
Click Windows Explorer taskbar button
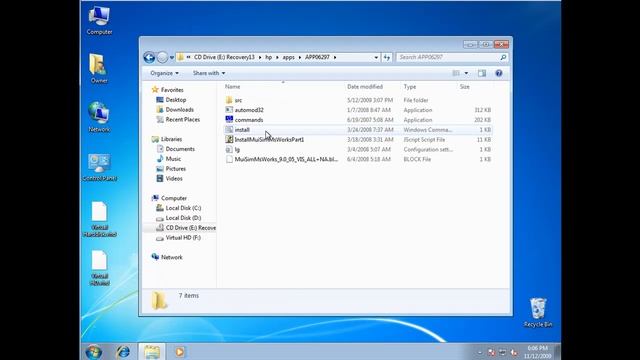[x=152, y=352]
